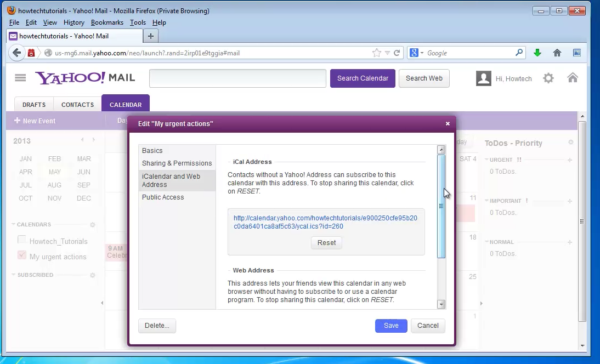Toggle the Howtech_Tutorials calendar checkbox
Viewport: 600px width, 364px height.
[22, 240]
